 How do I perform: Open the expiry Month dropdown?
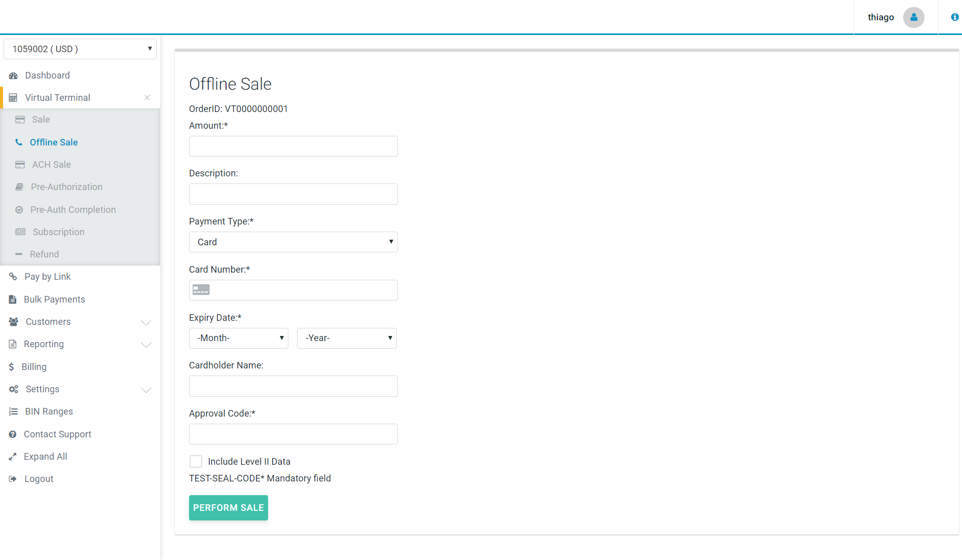pos(238,338)
